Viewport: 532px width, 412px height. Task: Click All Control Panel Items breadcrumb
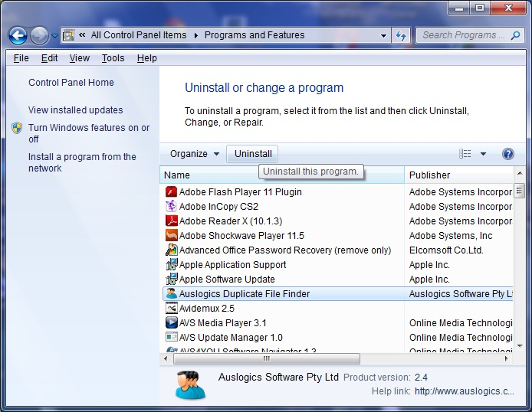coord(139,35)
